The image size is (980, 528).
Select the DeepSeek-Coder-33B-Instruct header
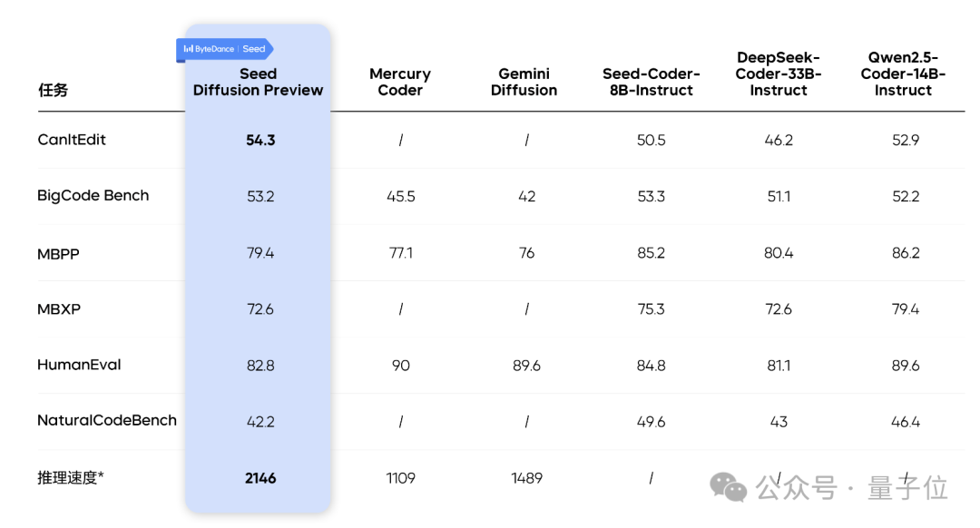[x=779, y=73]
